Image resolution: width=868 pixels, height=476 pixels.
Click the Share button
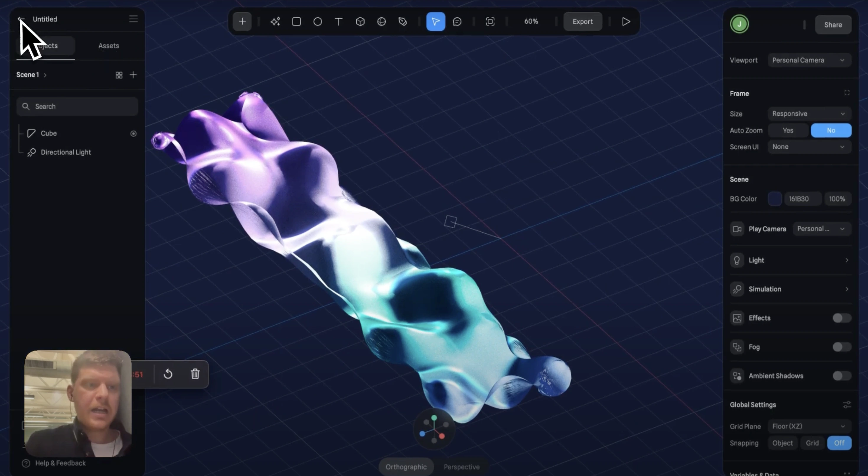pyautogui.click(x=833, y=24)
